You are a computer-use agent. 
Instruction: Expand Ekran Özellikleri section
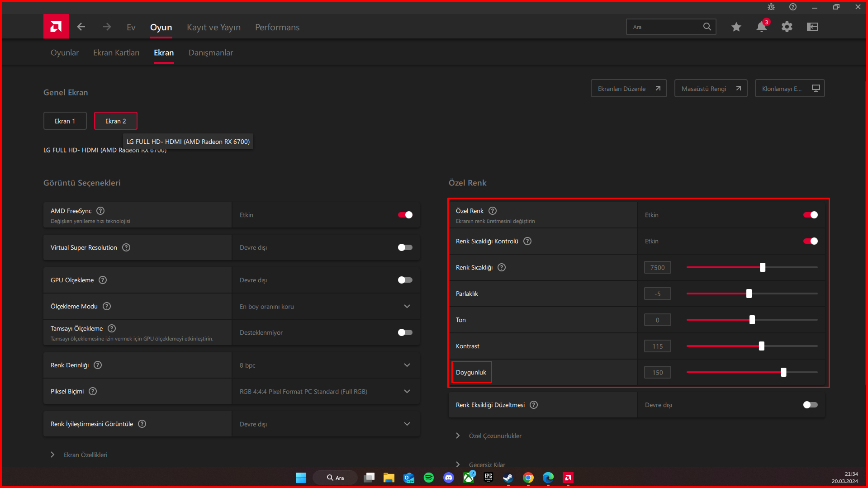coord(79,455)
